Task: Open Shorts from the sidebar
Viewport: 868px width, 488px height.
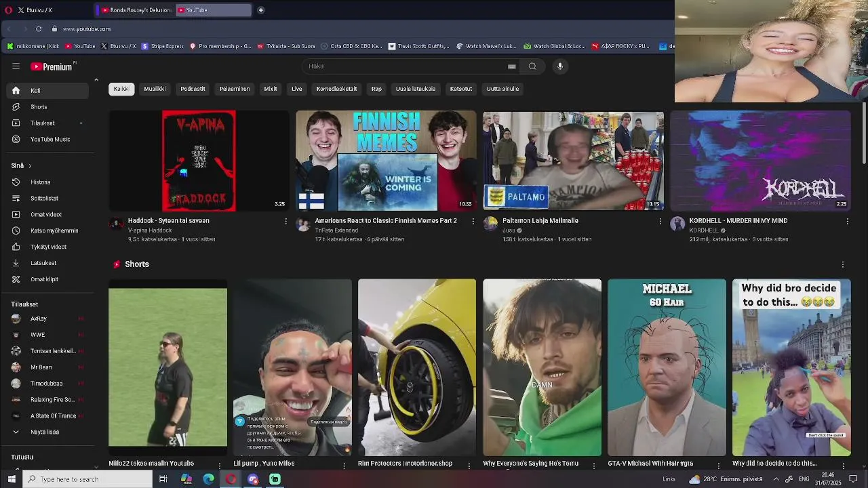Action: (x=47, y=107)
